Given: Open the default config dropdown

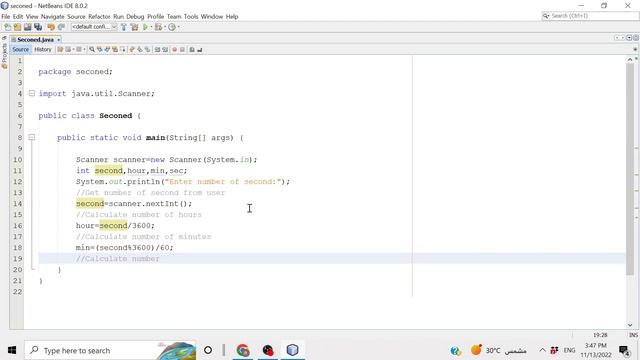Looking at the screenshot, I should click(94, 27).
